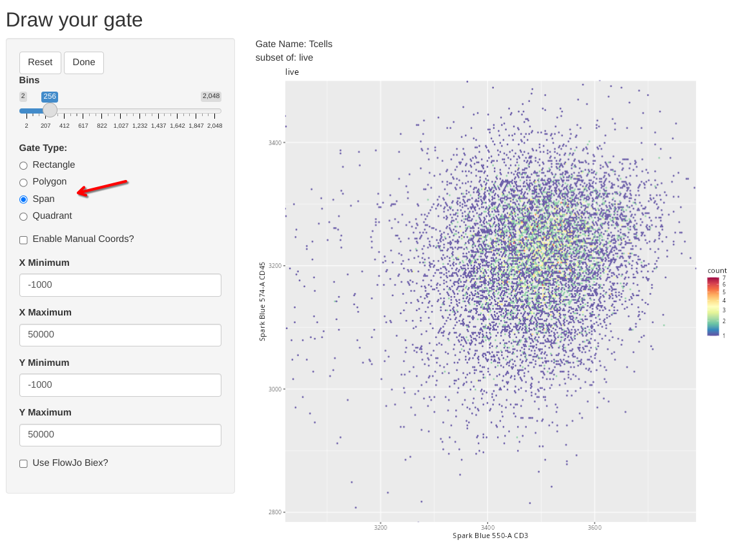The height and width of the screenshot is (560, 736).
Task: Click the Spark Blue 574-A CD45 axis label
Action: [x=263, y=301]
